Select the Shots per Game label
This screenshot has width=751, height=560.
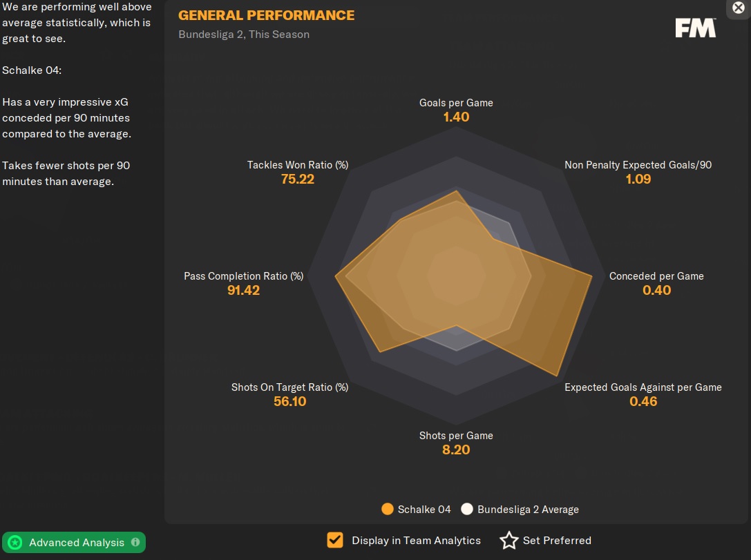point(456,436)
